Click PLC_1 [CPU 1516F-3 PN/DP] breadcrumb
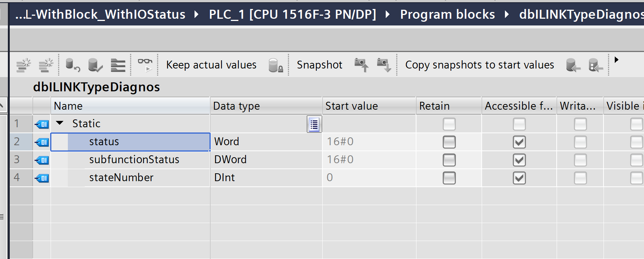Viewport: 644px width, 259px height. point(292,14)
